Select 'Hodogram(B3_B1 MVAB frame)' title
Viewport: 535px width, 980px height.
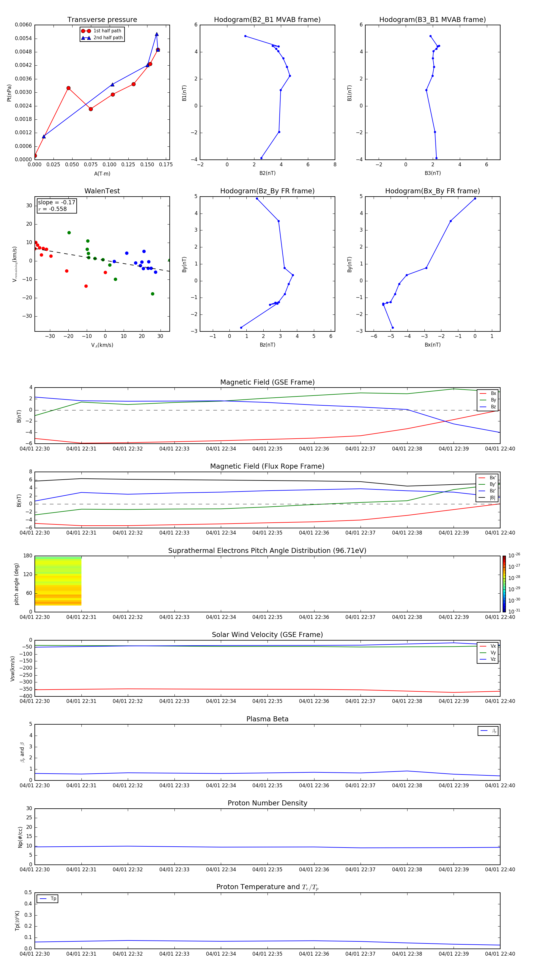pyautogui.click(x=432, y=20)
